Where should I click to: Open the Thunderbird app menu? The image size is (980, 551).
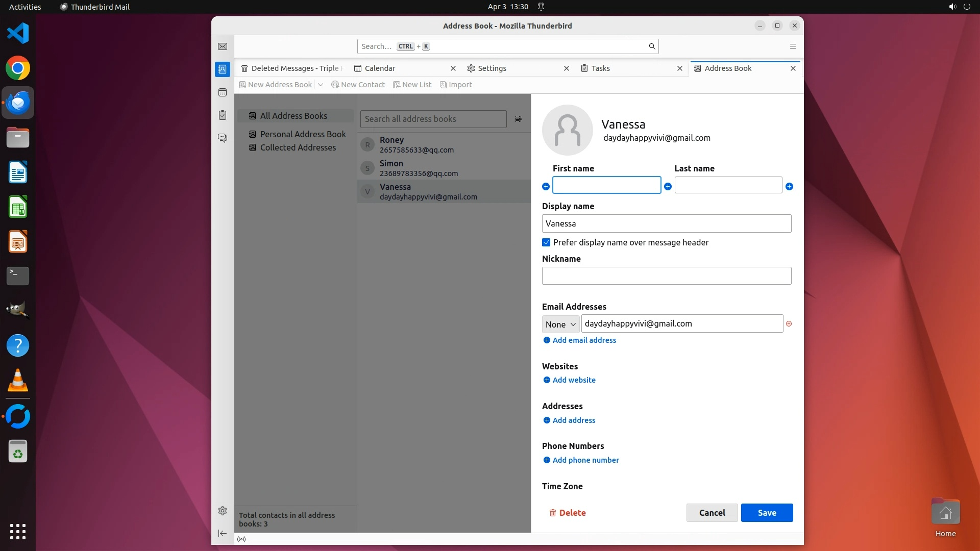pos(793,46)
